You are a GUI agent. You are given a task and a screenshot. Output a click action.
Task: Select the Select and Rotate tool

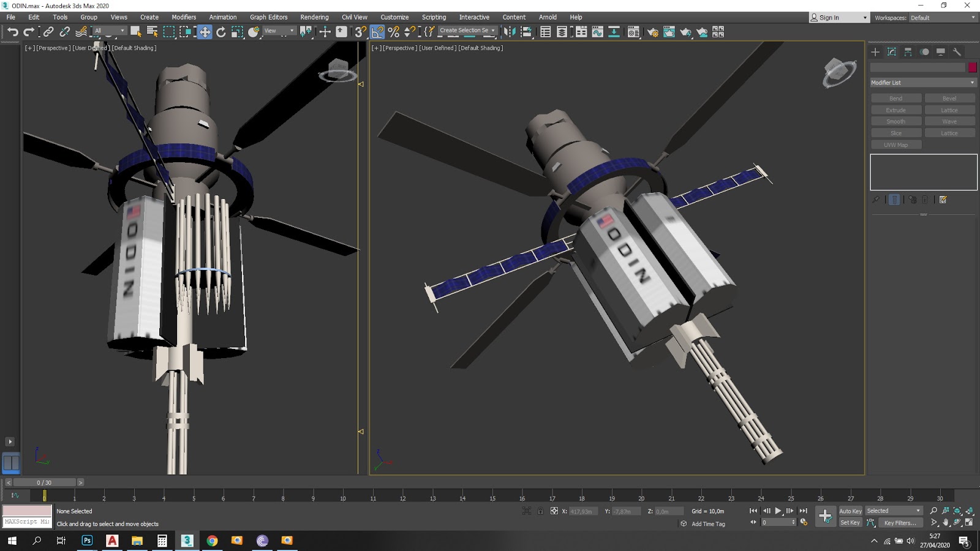tap(221, 31)
